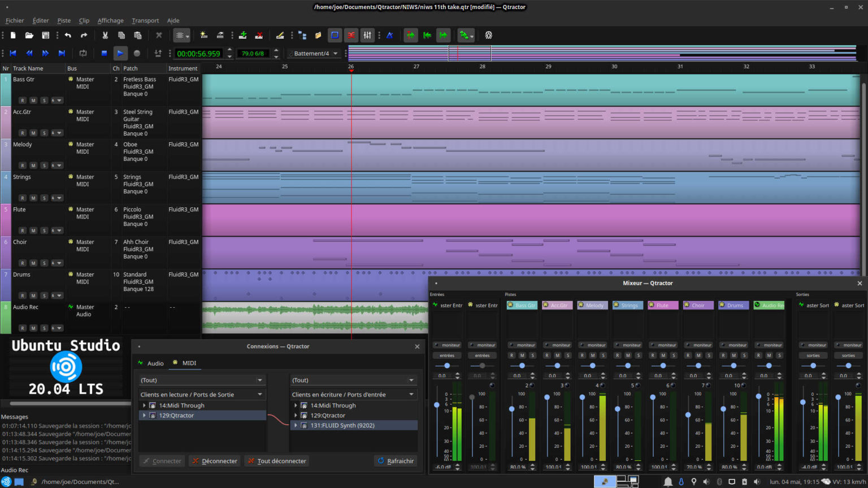Click the Save session icon
The height and width of the screenshot is (488, 868).
45,35
